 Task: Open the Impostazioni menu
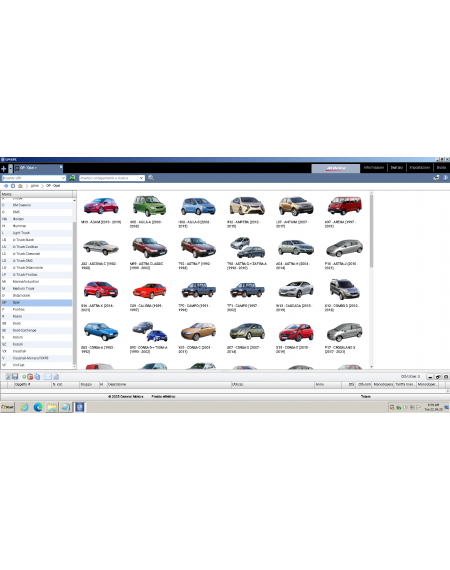[419, 168]
